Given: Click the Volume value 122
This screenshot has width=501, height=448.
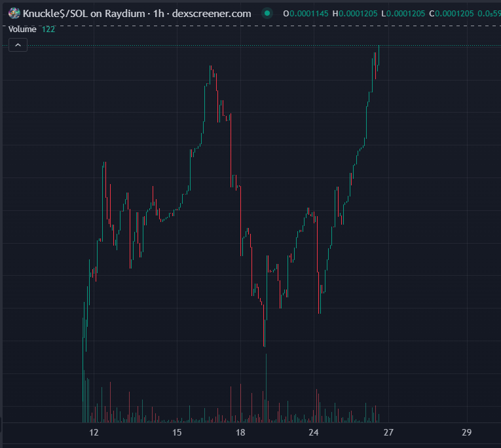Looking at the screenshot, I should tap(48, 29).
